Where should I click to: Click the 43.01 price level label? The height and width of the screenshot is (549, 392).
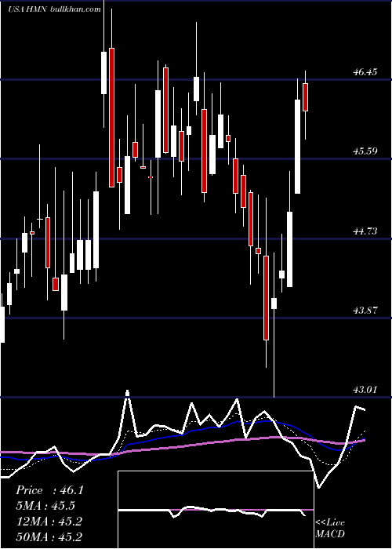[365, 389]
